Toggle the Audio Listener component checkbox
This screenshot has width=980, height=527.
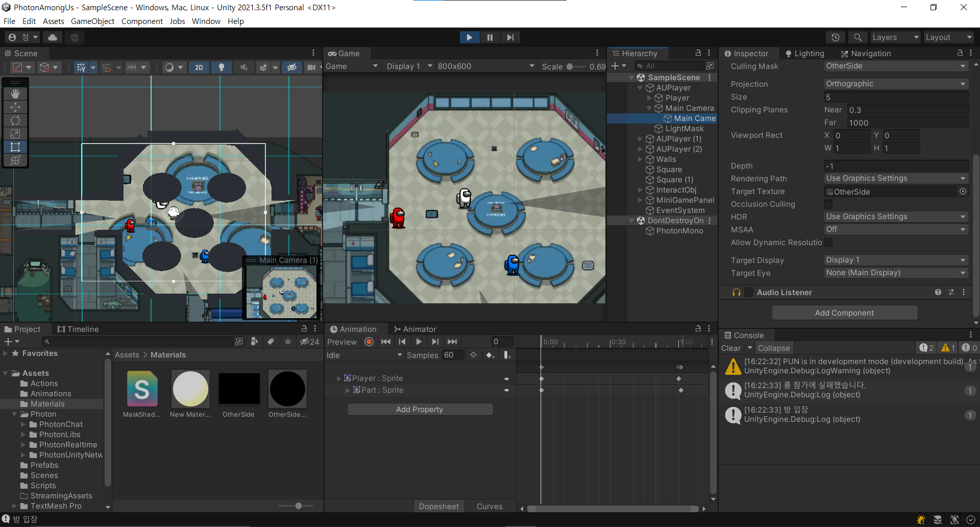[x=749, y=292]
